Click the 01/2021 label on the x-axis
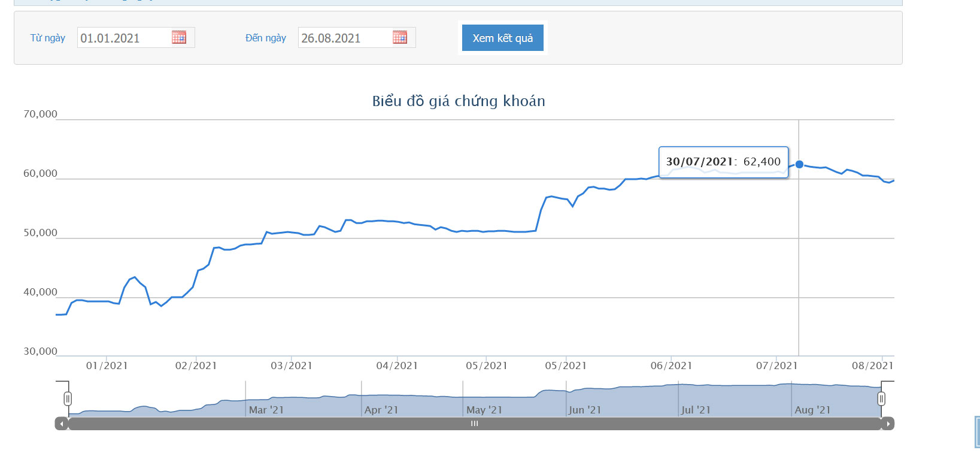Screen dimensions: 980x453 coord(107,366)
